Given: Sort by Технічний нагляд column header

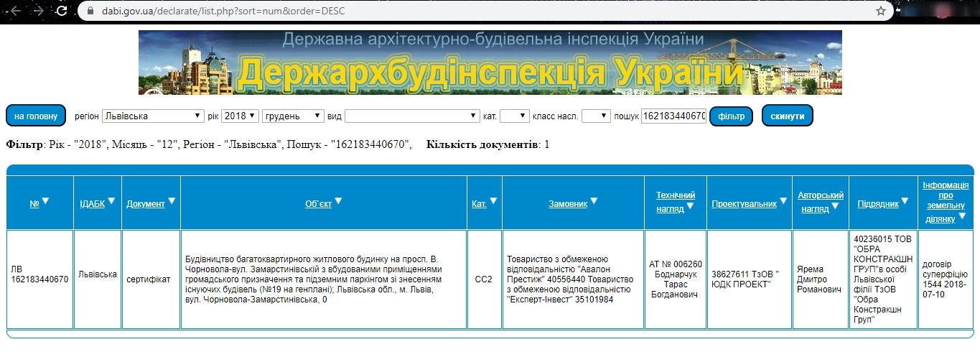Looking at the screenshot, I should (676, 202).
